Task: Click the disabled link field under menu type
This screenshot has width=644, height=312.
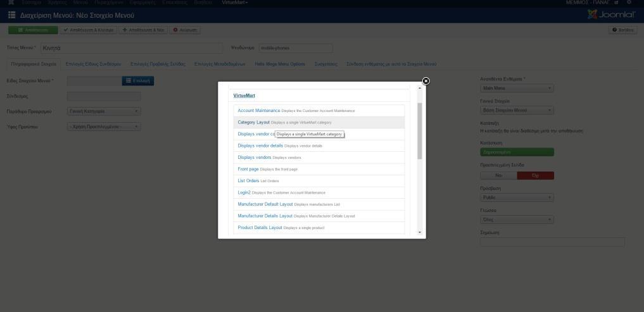Action: [104, 96]
